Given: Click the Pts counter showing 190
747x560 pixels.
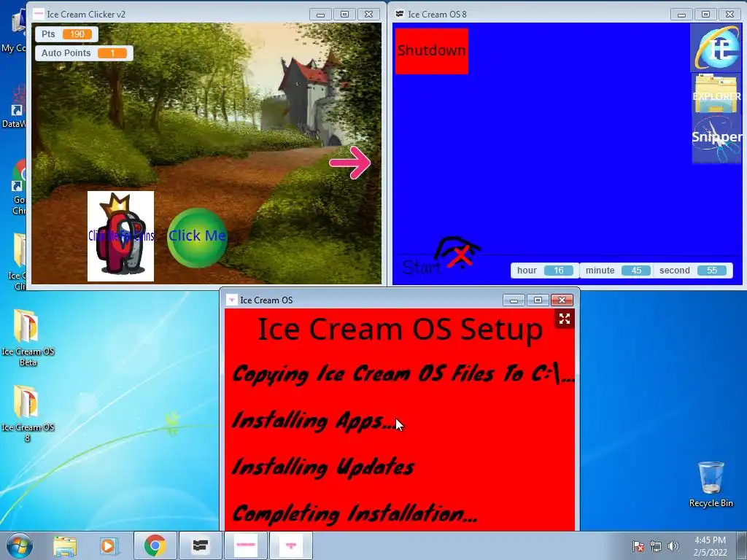Looking at the screenshot, I should [x=66, y=34].
